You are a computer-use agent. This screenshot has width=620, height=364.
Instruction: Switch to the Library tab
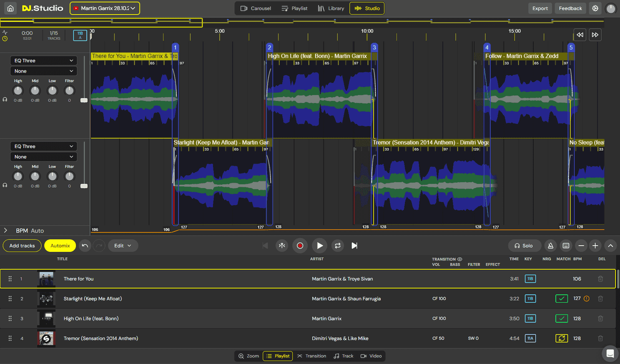click(x=331, y=8)
